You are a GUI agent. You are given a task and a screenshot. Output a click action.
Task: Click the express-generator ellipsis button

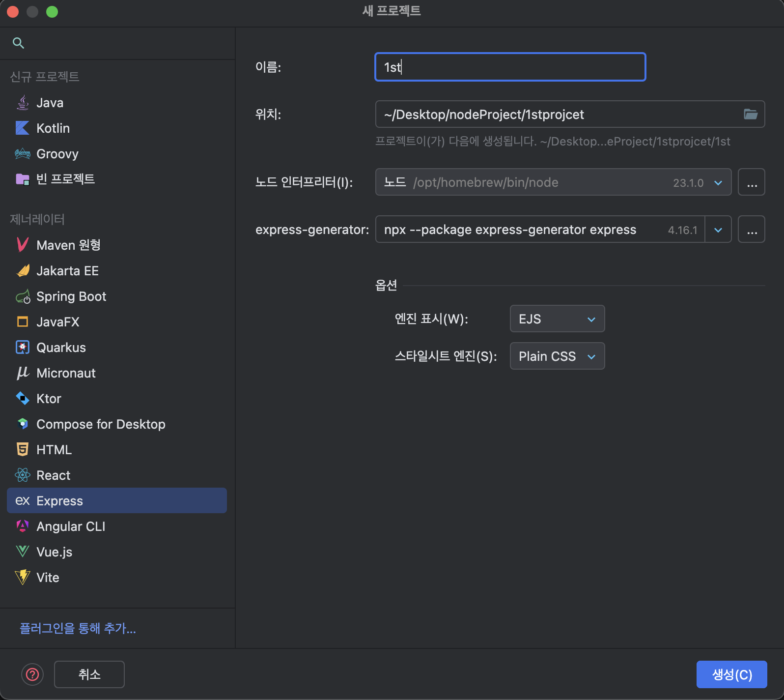[752, 230]
